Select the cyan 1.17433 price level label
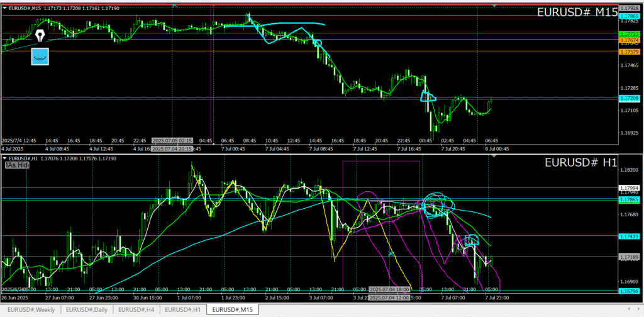 (630, 236)
